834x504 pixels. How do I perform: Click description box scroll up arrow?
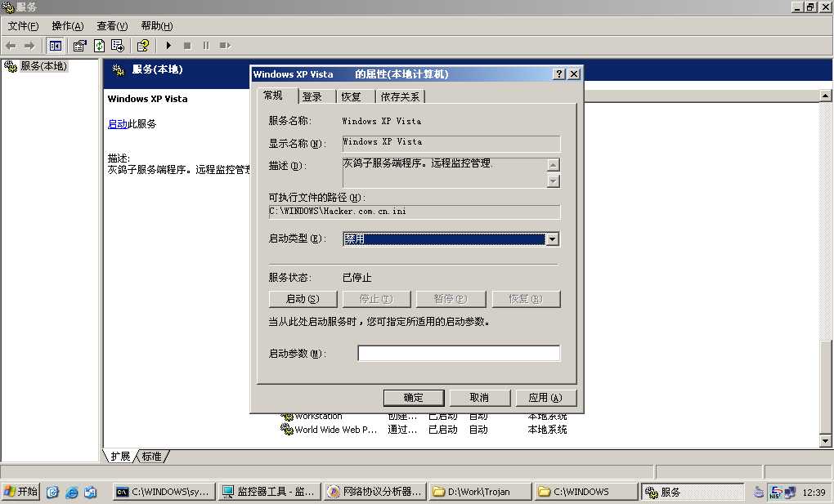point(554,165)
